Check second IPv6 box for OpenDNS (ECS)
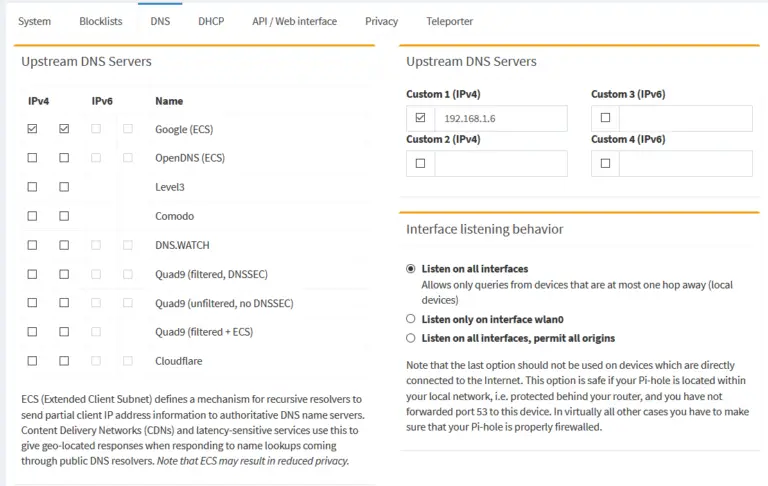This screenshot has height=486, width=768. coord(128,158)
